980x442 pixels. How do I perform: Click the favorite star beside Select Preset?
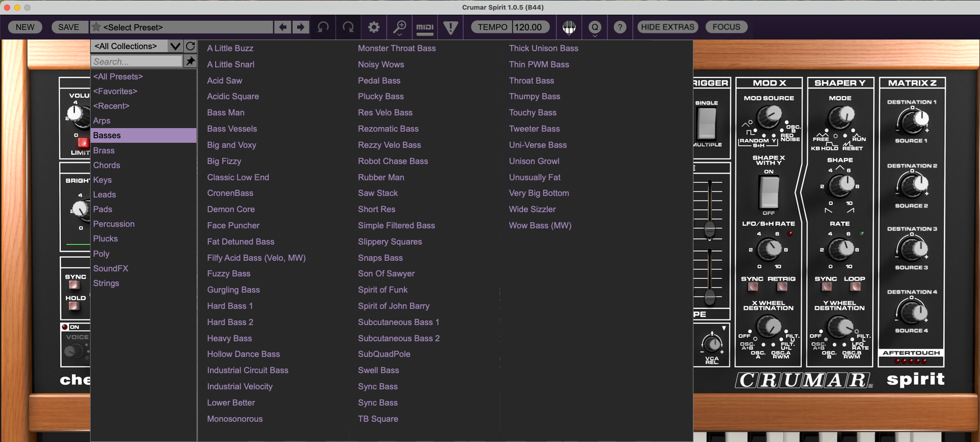(96, 27)
